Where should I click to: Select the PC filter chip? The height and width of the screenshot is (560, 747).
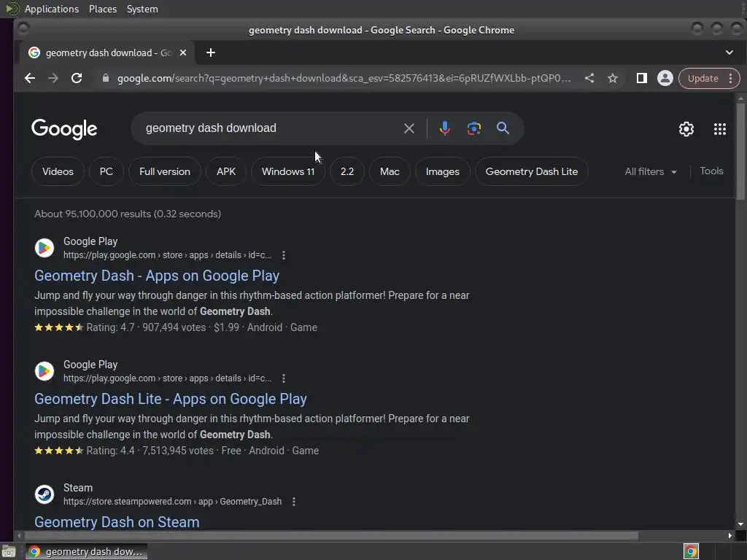coord(107,171)
